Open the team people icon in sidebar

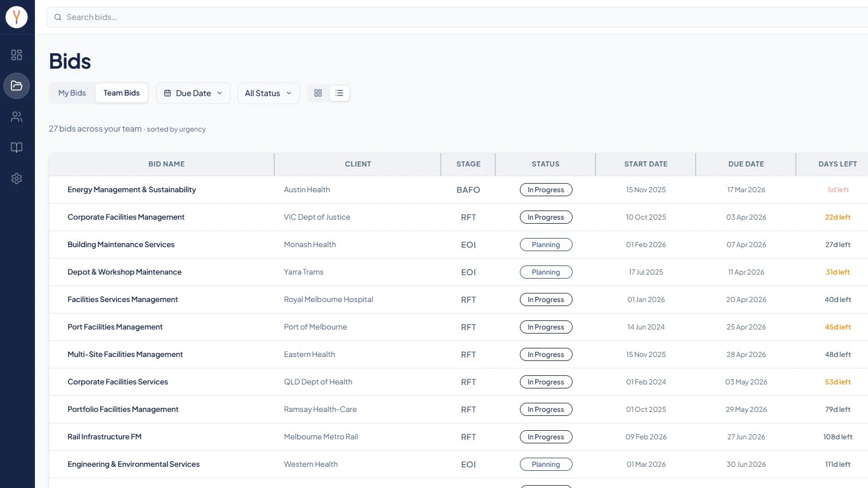coord(17,117)
